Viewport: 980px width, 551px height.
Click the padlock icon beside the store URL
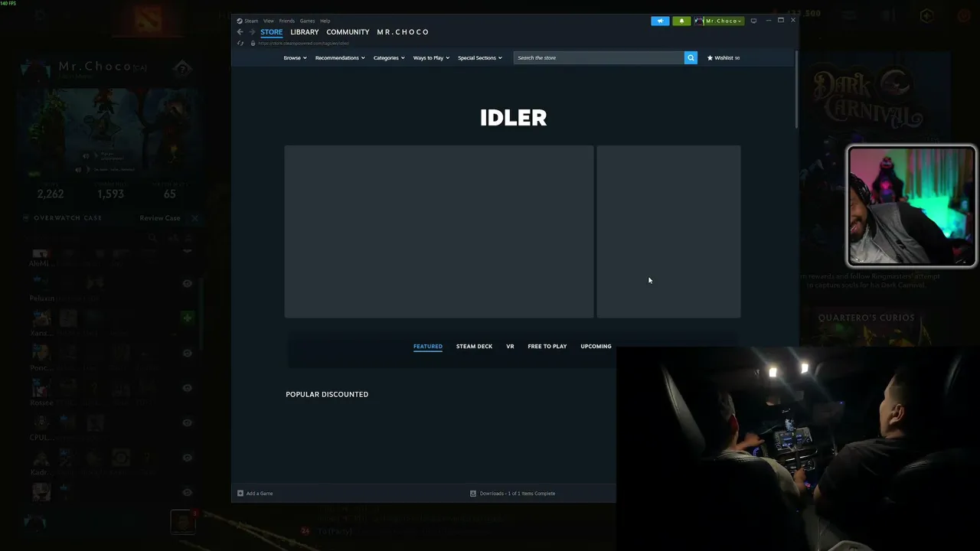tap(253, 43)
